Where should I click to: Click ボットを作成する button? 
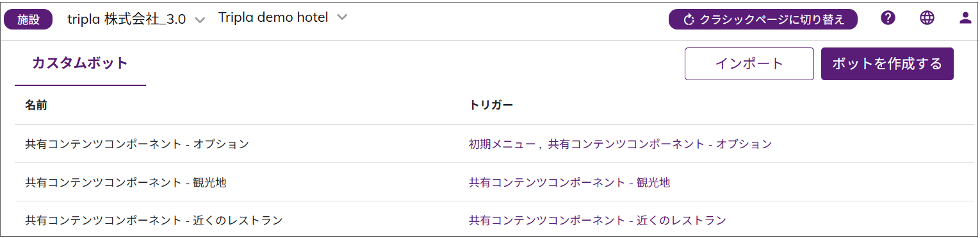click(887, 64)
